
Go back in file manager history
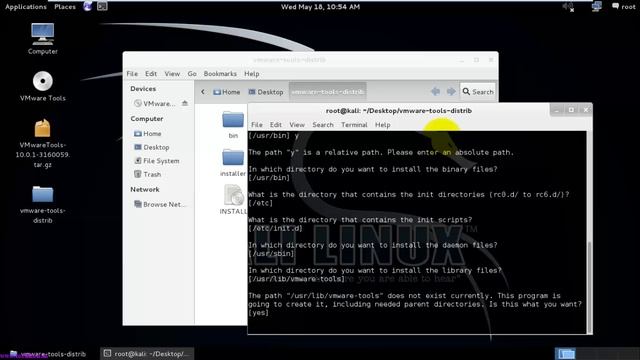click(x=436, y=91)
